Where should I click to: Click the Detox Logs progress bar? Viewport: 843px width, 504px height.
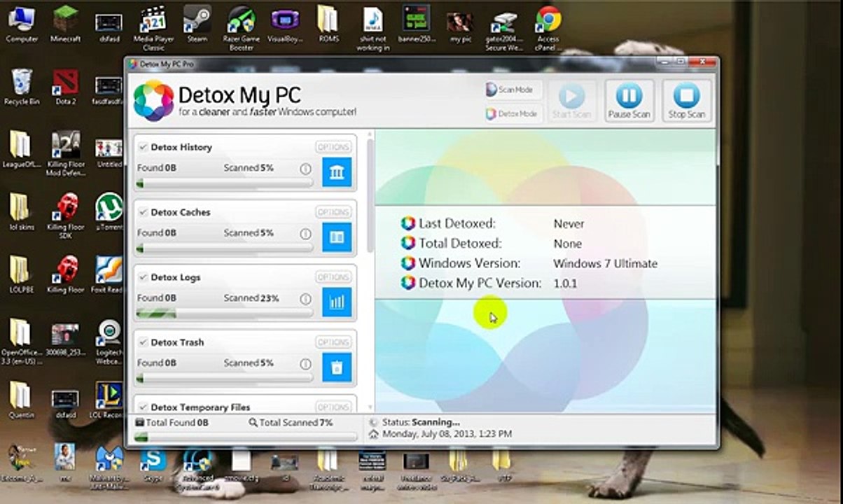coord(224,314)
